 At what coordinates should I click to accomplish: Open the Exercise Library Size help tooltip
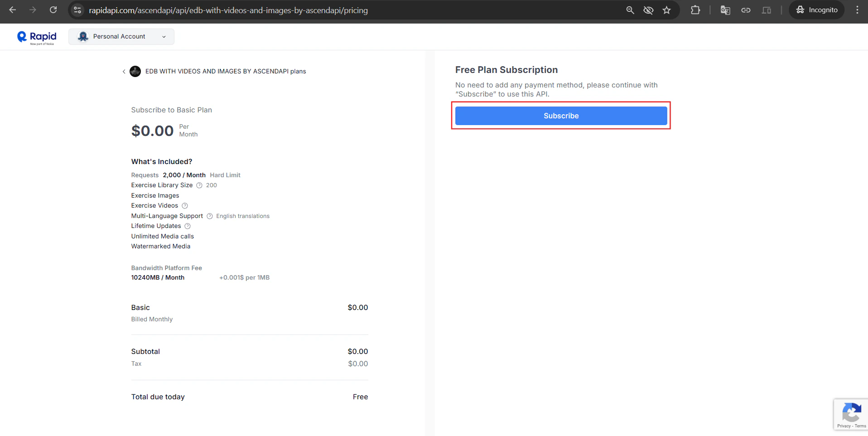[x=199, y=185]
